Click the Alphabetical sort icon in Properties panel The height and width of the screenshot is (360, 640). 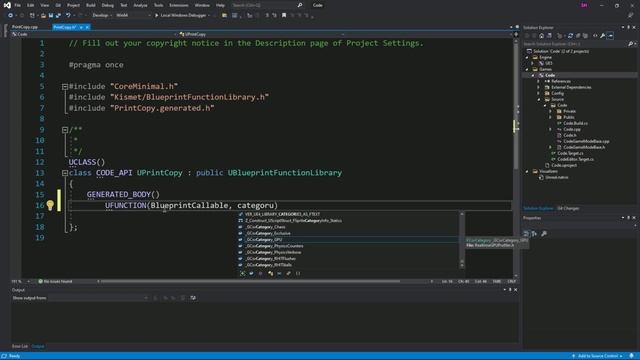[534, 233]
